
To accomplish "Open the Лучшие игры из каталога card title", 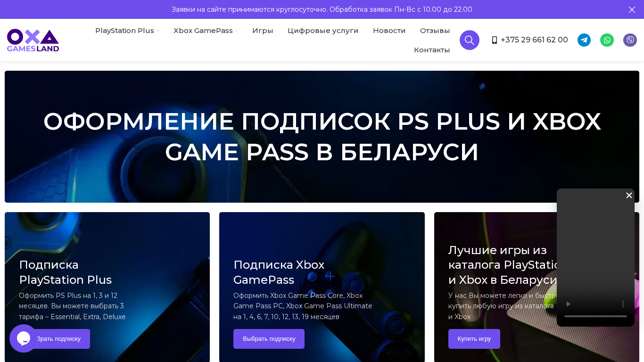I will click(503, 265).
